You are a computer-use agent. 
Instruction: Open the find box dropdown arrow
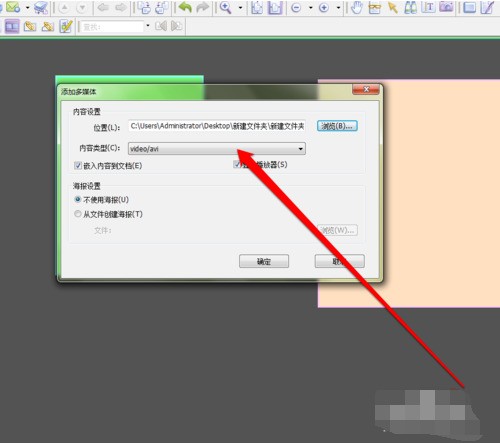click(148, 26)
